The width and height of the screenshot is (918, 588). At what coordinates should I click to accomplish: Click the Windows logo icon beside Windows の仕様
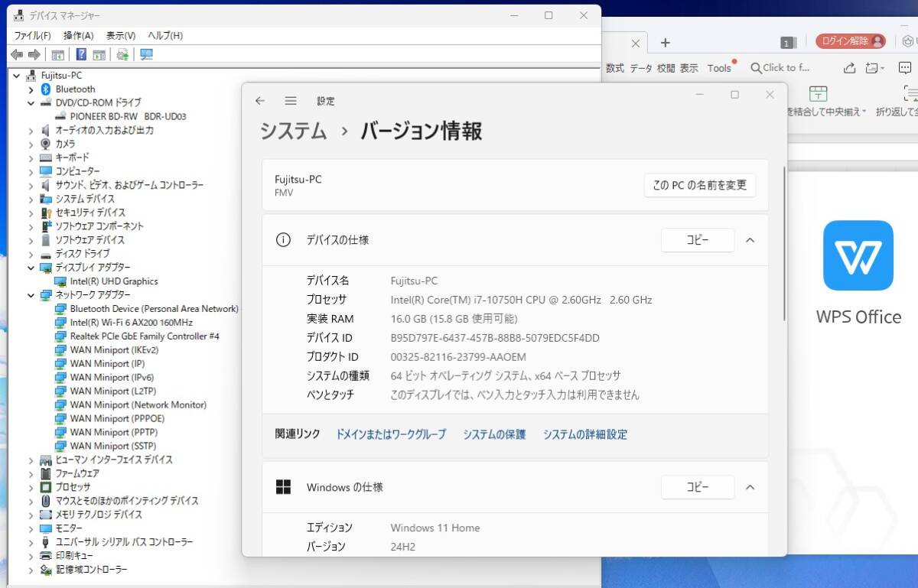(x=283, y=487)
